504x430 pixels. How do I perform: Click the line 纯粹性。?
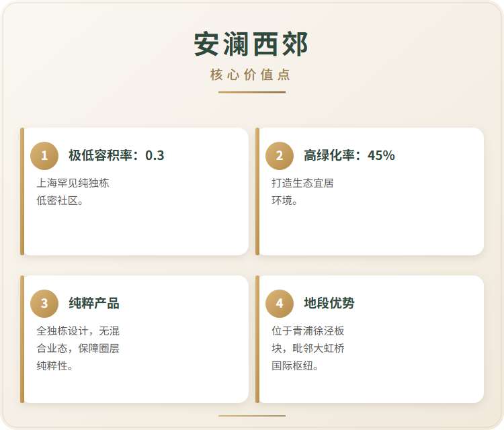coord(54,365)
